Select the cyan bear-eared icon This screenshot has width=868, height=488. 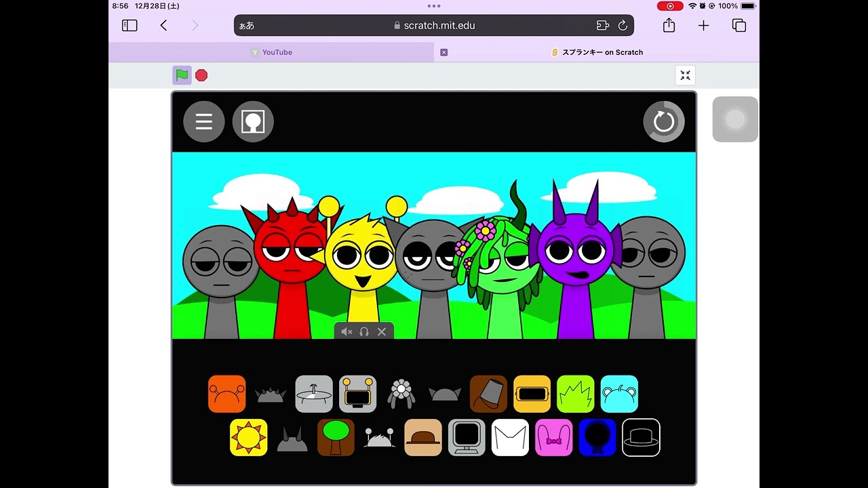click(619, 394)
